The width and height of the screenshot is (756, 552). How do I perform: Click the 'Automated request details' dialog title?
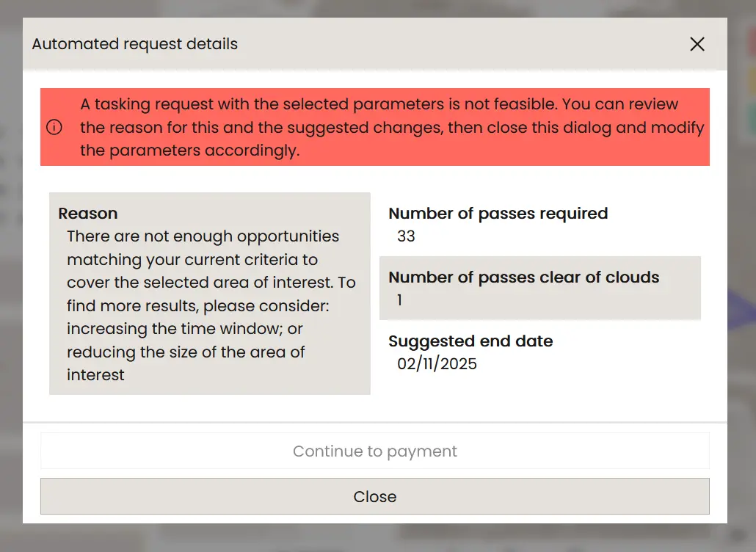[x=135, y=44]
